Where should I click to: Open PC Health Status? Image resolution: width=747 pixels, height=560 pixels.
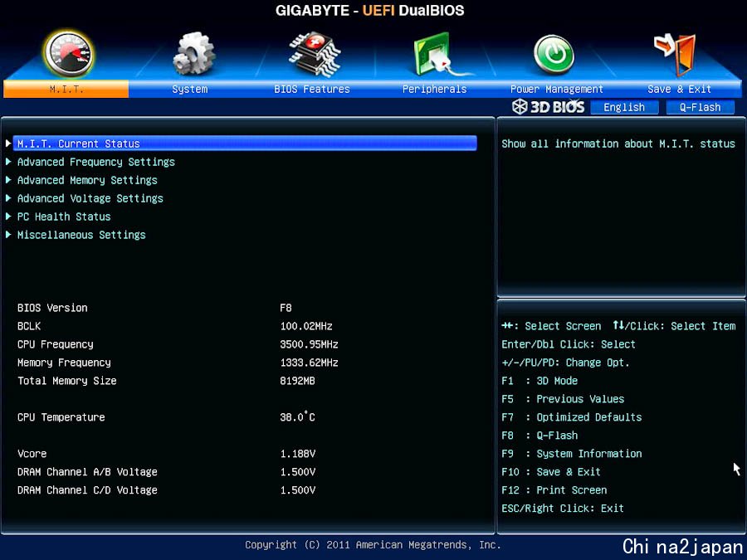point(64,217)
